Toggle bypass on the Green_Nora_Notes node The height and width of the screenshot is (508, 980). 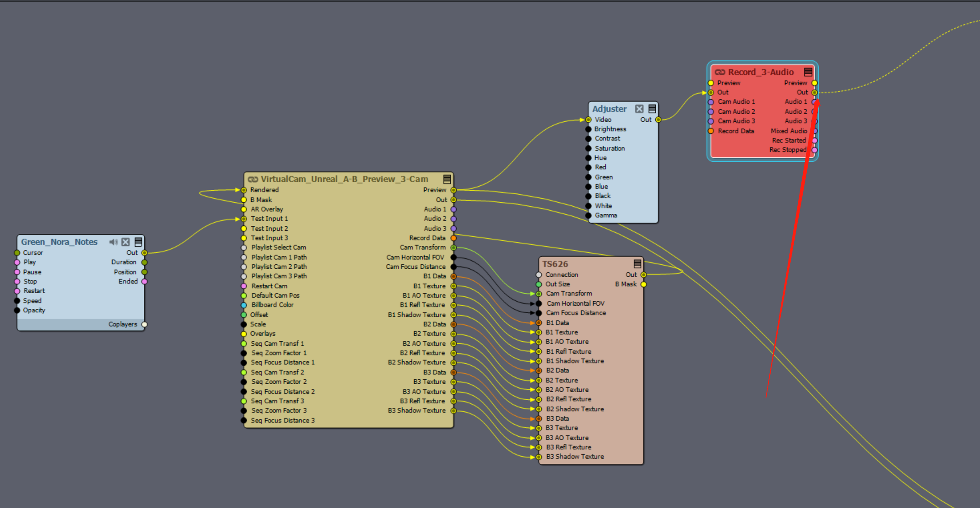[126, 242]
